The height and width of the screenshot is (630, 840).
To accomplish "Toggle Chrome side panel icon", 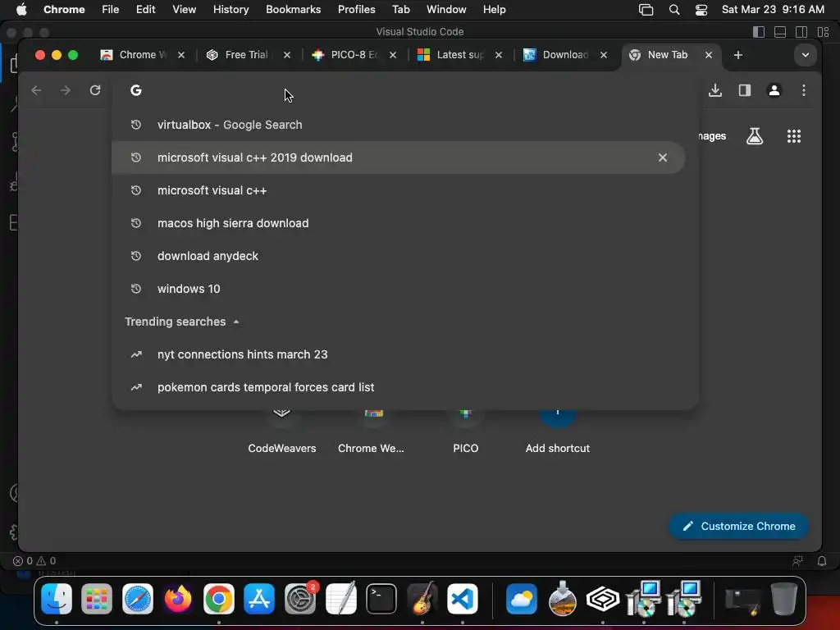I will 744,90.
